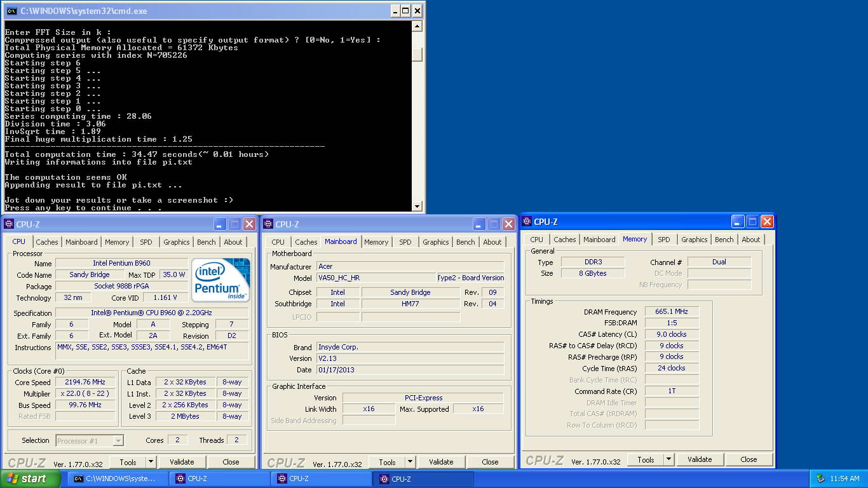Click Tools button in Mainboard window

[388, 462]
